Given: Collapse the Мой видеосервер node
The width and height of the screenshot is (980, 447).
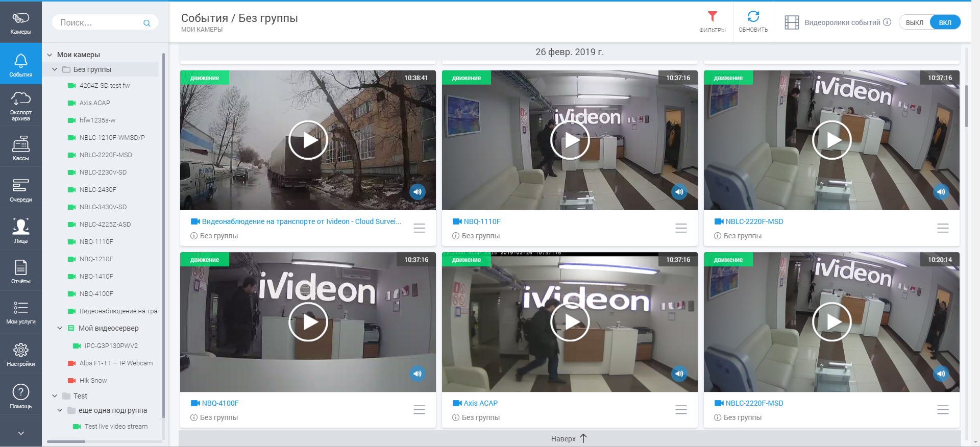Looking at the screenshot, I should click(60, 328).
